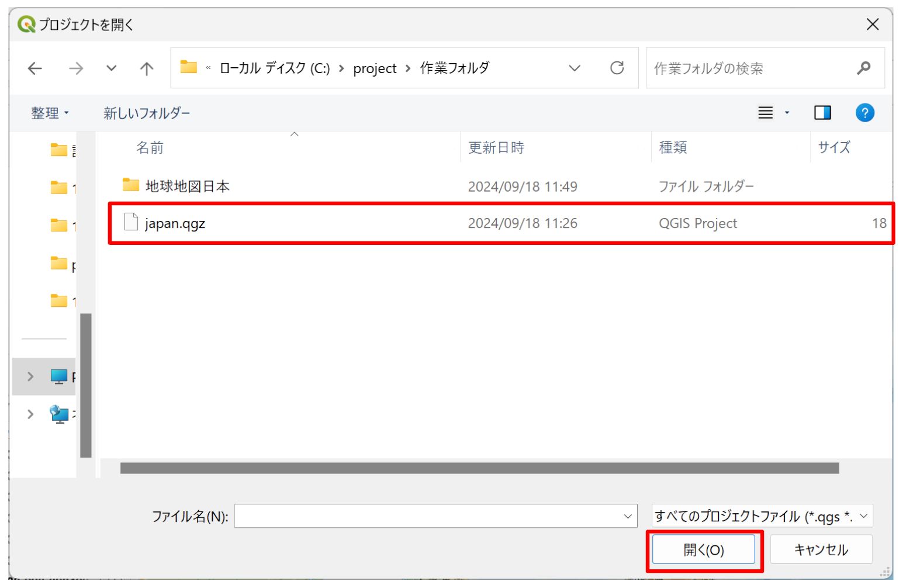This screenshot has width=906, height=588.
Task: Click the キャンセル button
Action: coord(821,549)
